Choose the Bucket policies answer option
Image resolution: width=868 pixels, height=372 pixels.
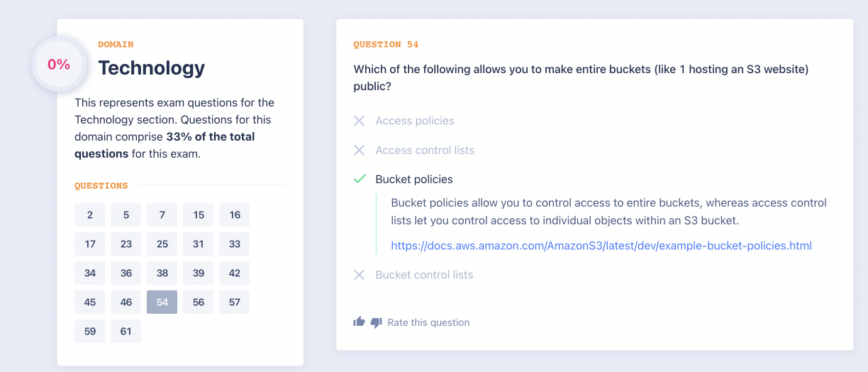coord(414,179)
